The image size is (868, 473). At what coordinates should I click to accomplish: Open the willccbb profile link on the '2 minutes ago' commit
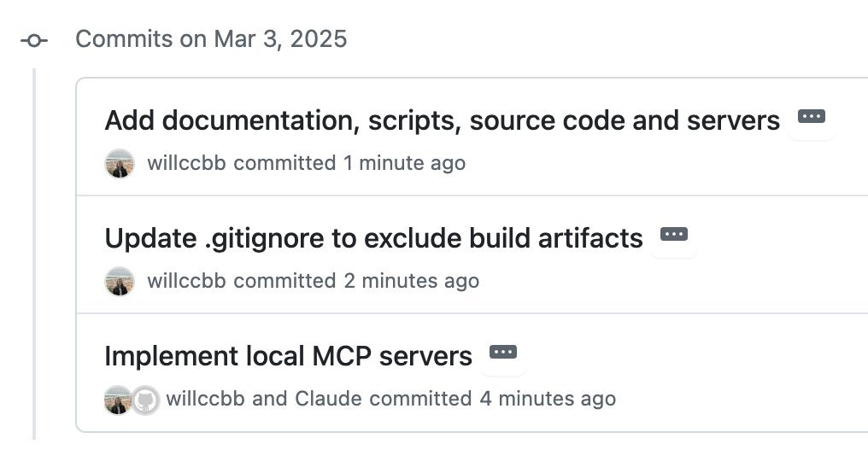(186, 281)
